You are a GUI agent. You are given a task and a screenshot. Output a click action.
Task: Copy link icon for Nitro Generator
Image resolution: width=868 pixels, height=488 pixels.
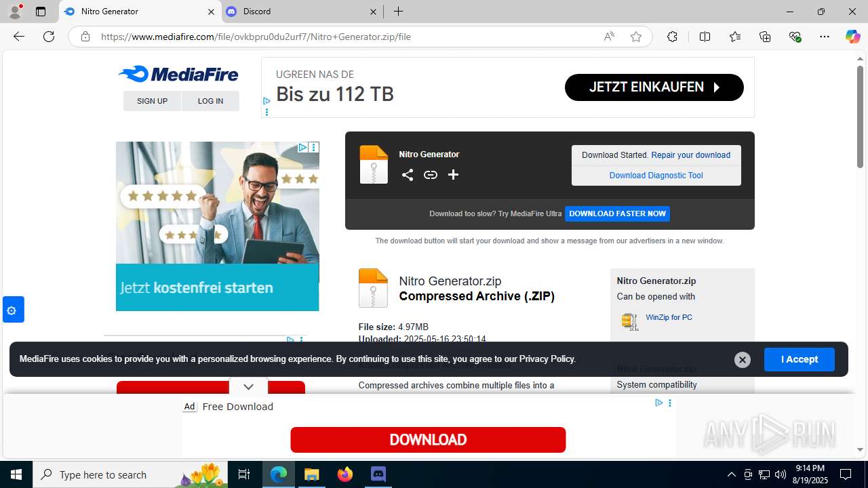coord(431,175)
